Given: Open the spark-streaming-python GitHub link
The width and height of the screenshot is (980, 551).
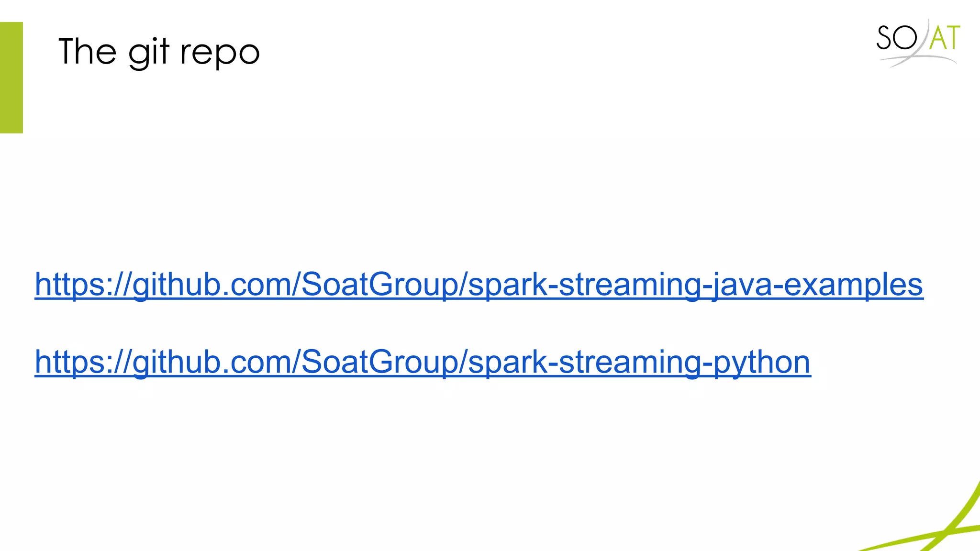Looking at the screenshot, I should click(423, 363).
